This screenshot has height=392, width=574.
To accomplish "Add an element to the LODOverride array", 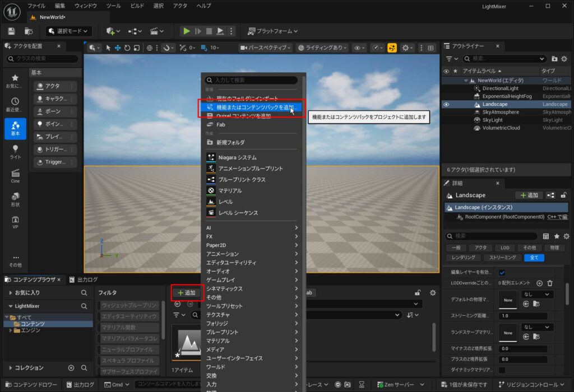I will [x=540, y=283].
